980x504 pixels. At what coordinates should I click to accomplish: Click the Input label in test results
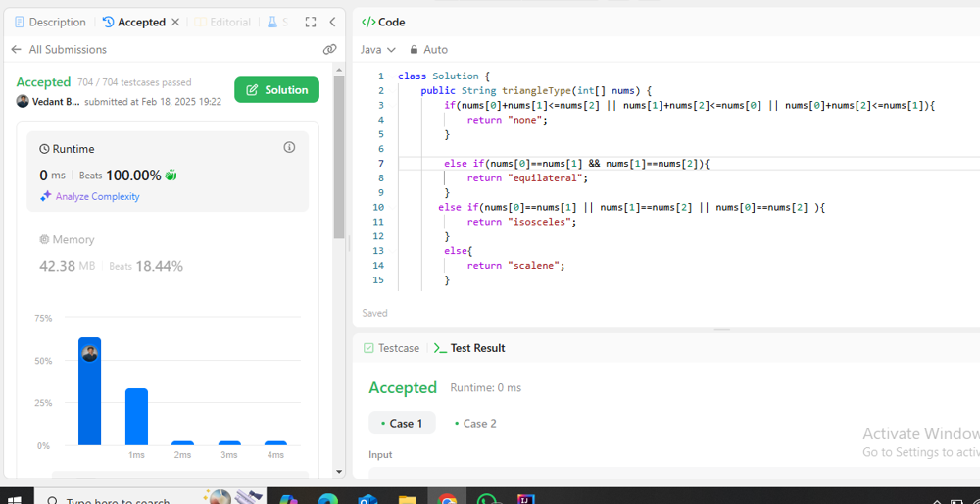click(x=380, y=455)
